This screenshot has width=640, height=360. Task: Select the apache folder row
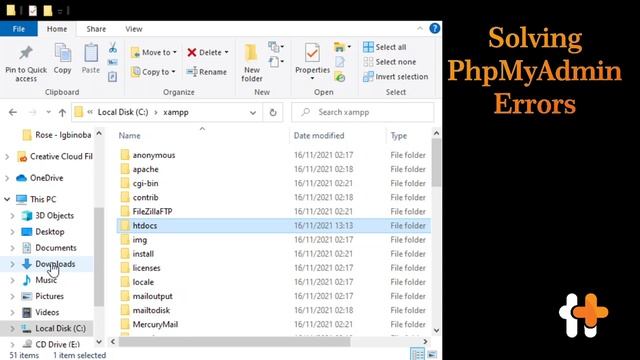273,169
